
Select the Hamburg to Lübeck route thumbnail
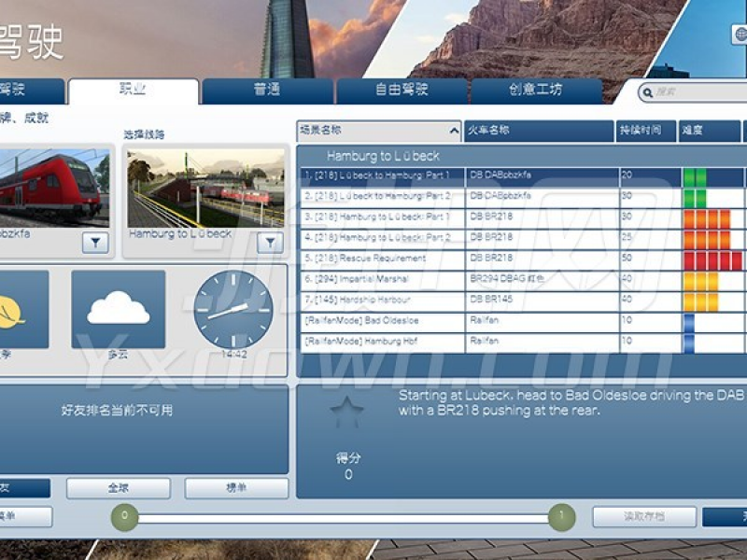click(205, 189)
